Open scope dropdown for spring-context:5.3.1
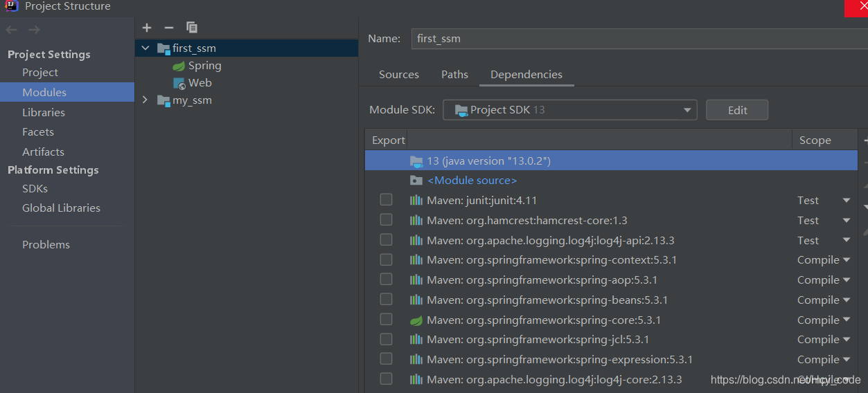The width and height of the screenshot is (868, 393). point(846,260)
